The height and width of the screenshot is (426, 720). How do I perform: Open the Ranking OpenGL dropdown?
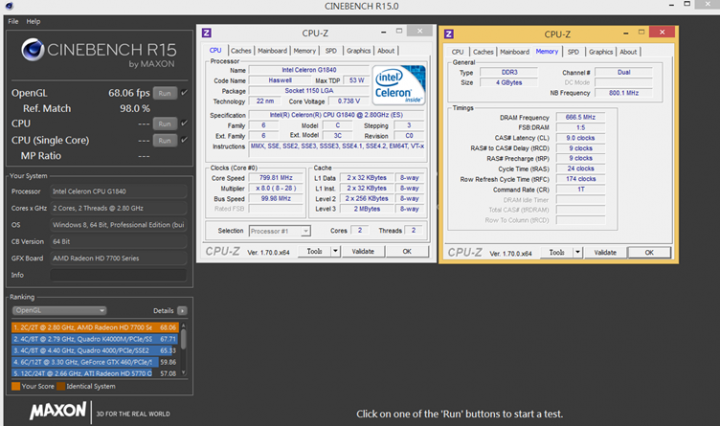pos(59,310)
